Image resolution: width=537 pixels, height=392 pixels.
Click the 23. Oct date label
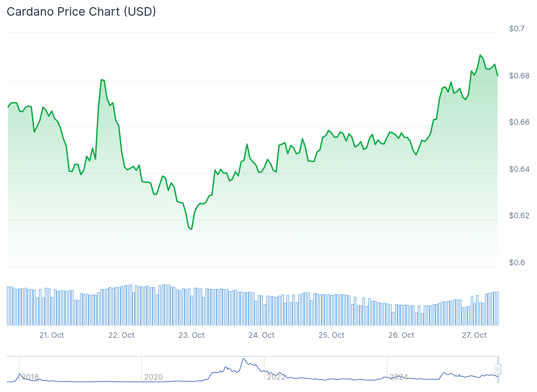pos(191,335)
